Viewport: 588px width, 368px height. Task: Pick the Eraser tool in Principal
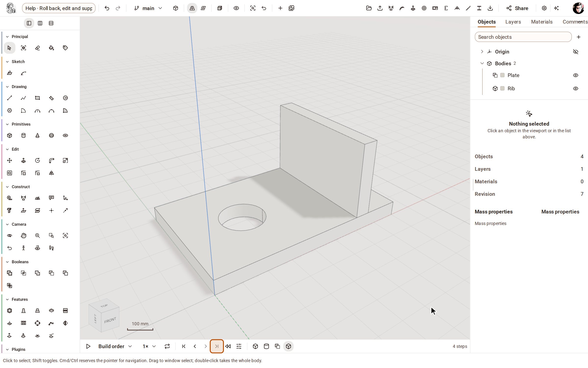pos(37,48)
